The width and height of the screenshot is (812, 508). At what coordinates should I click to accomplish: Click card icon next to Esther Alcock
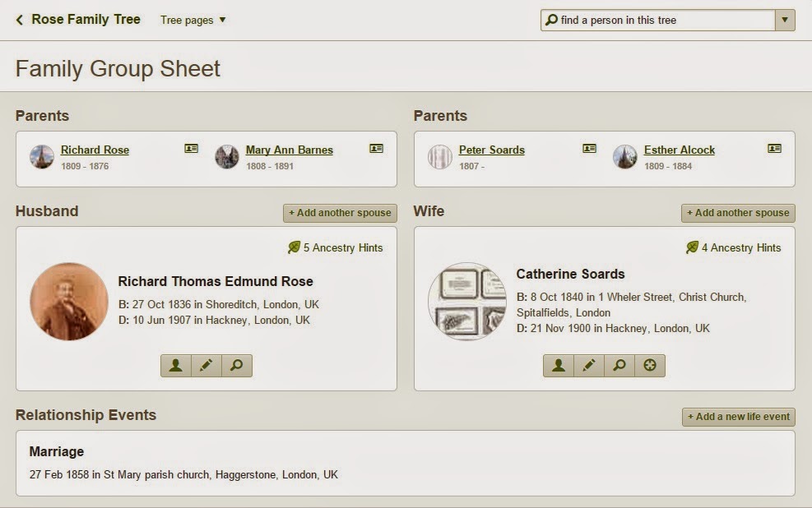click(x=774, y=149)
